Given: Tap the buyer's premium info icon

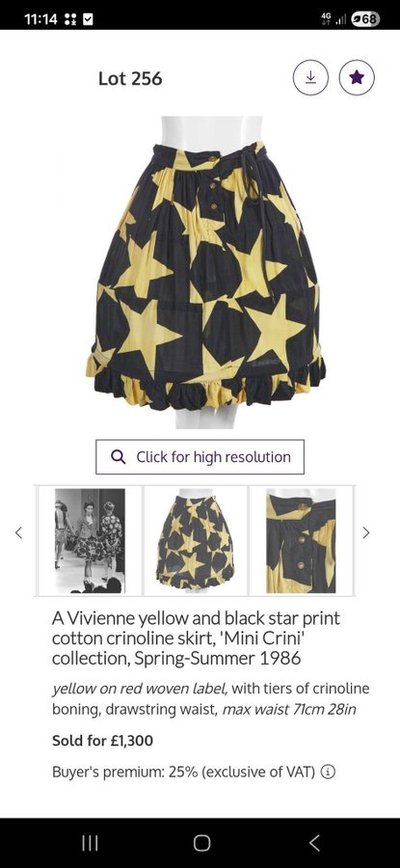Looking at the screenshot, I should [328, 772].
